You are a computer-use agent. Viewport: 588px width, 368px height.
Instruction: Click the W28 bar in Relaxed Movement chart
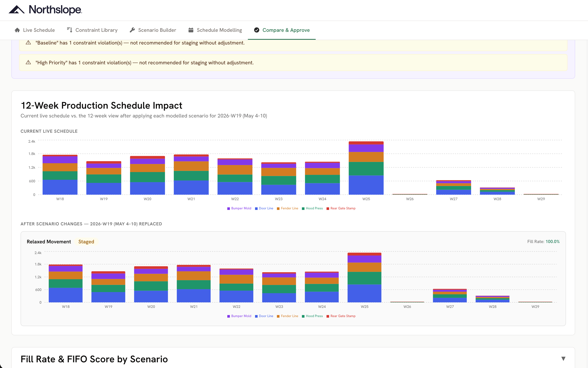(x=492, y=299)
